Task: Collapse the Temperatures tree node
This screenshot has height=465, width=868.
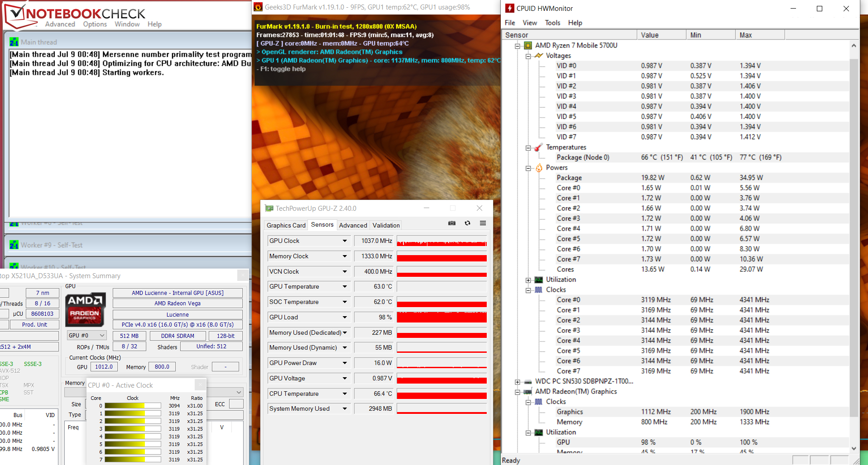Action: (528, 148)
